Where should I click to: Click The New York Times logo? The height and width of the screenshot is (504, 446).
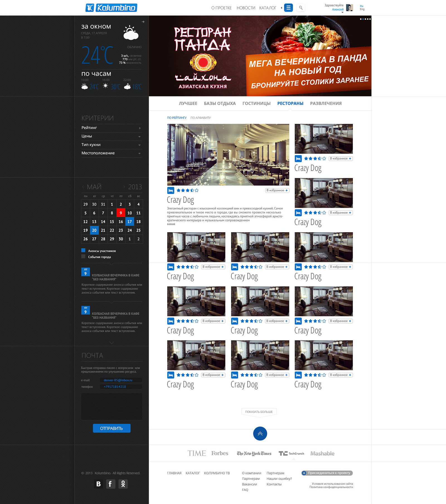254,454
